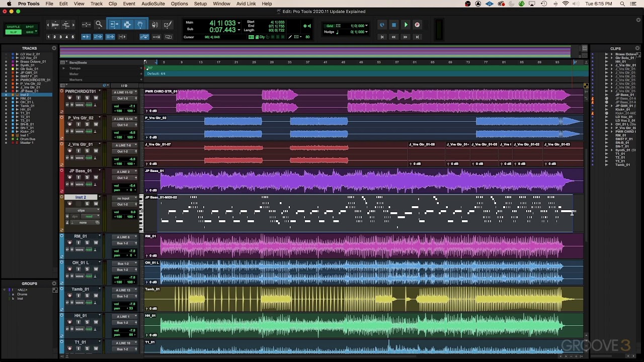
Task: Open track view selector 'wave' on PWRCHRDGT01
Action: click(79, 105)
